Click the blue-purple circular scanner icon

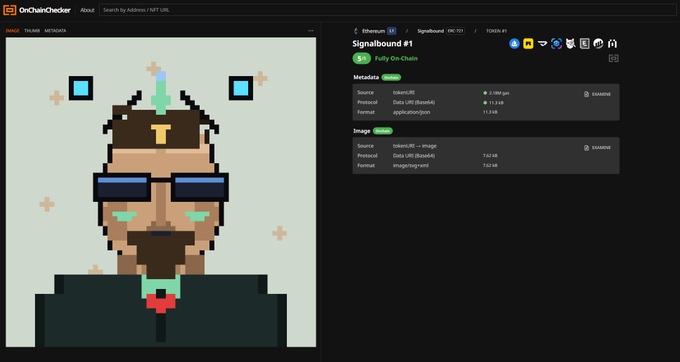click(556, 43)
